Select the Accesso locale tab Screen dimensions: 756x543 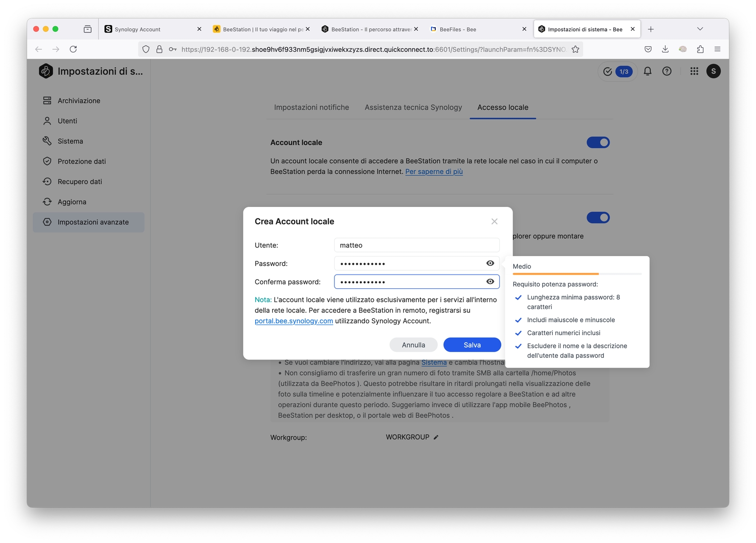503,107
